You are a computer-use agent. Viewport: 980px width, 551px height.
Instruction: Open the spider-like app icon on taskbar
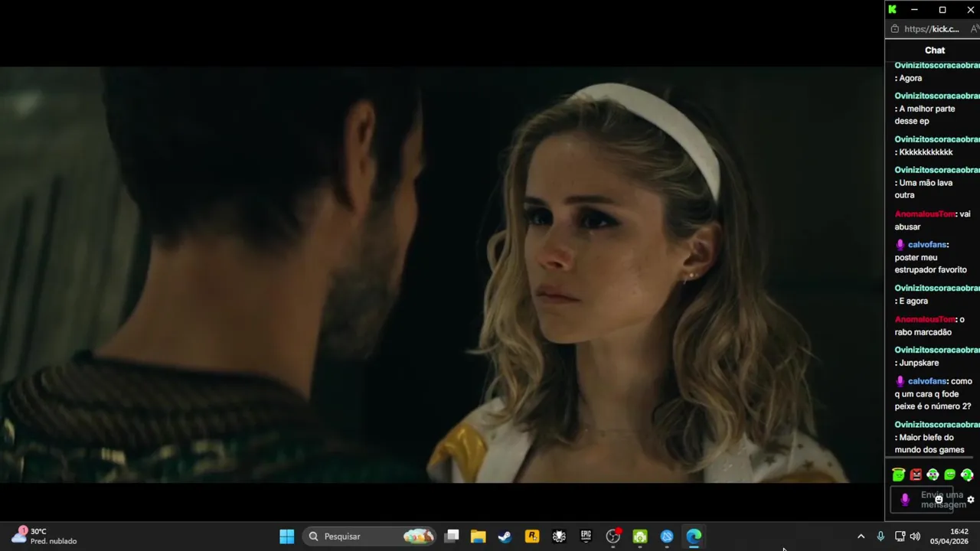point(559,536)
